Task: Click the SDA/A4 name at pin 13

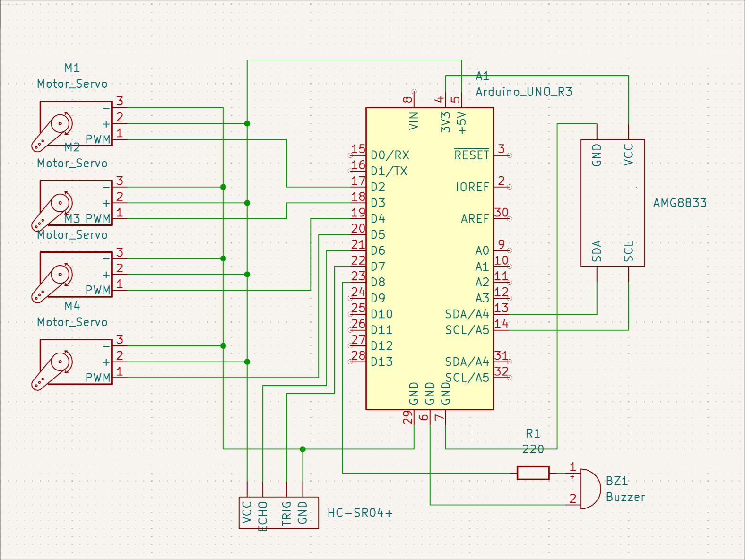Action: click(467, 314)
